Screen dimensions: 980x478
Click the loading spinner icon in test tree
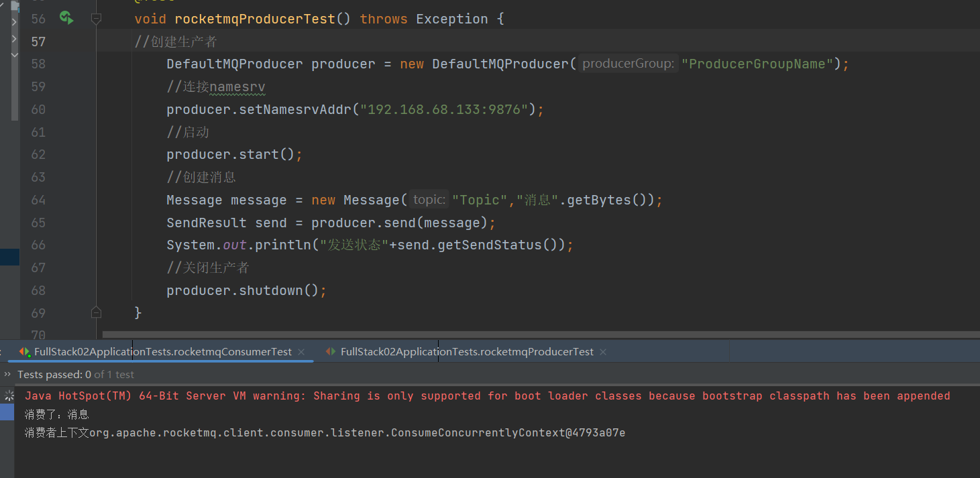[9, 396]
